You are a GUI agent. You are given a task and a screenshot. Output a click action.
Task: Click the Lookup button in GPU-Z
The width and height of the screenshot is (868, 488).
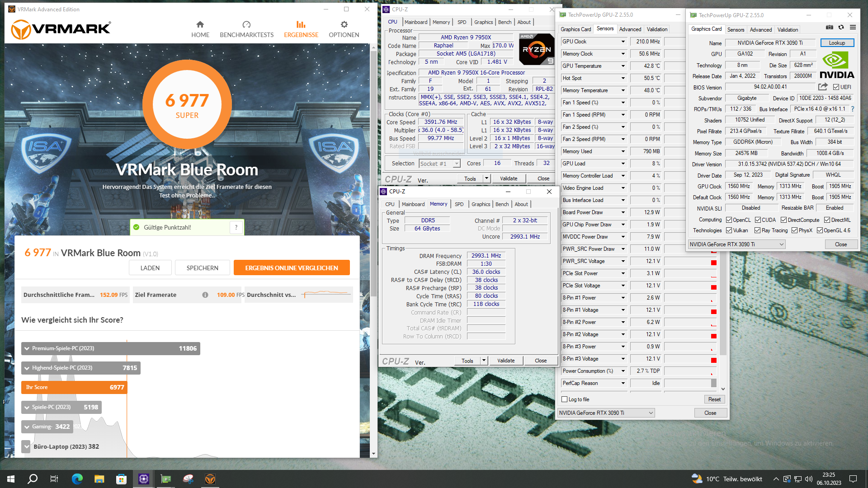(x=837, y=43)
